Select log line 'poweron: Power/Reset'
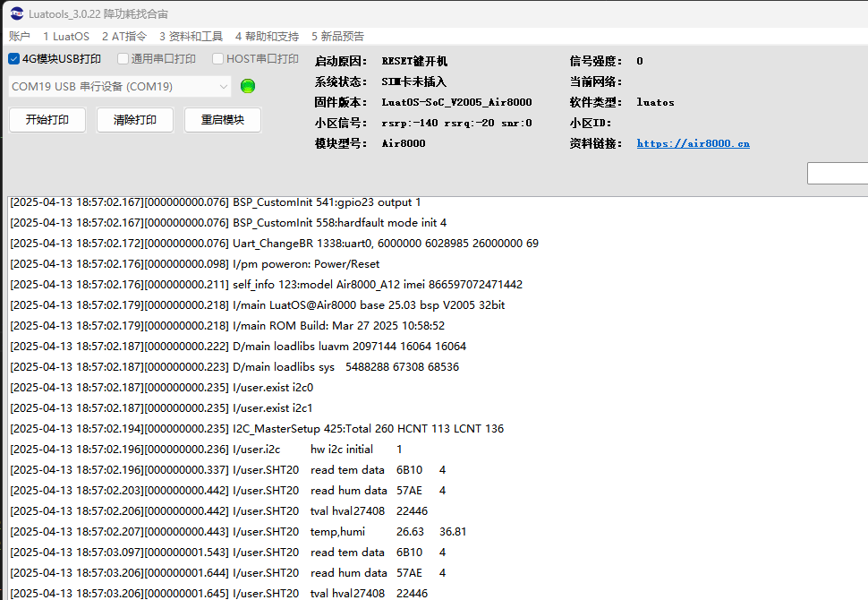 tap(195, 263)
